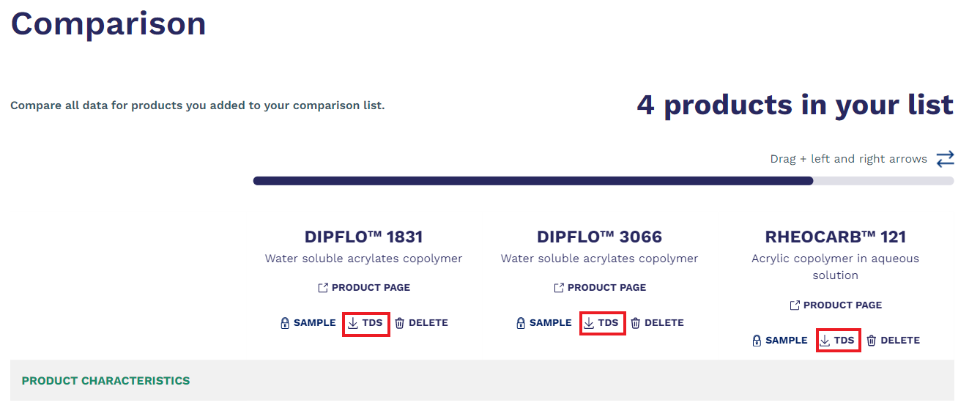980x408 pixels.
Task: Click the trash icon to delete DIPFLO 1831
Action: (x=400, y=323)
